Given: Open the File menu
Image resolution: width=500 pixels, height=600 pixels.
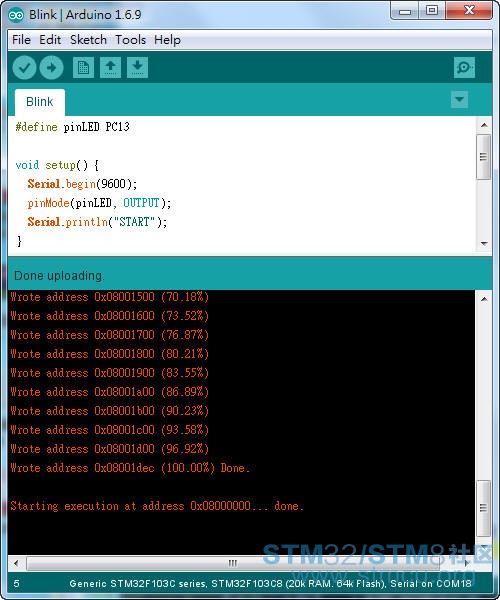Looking at the screenshot, I should coord(21,40).
